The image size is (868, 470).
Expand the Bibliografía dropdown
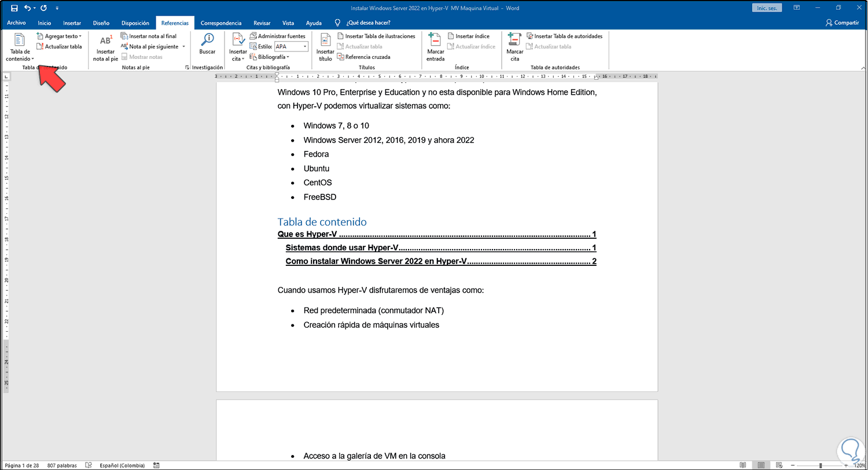(x=270, y=57)
